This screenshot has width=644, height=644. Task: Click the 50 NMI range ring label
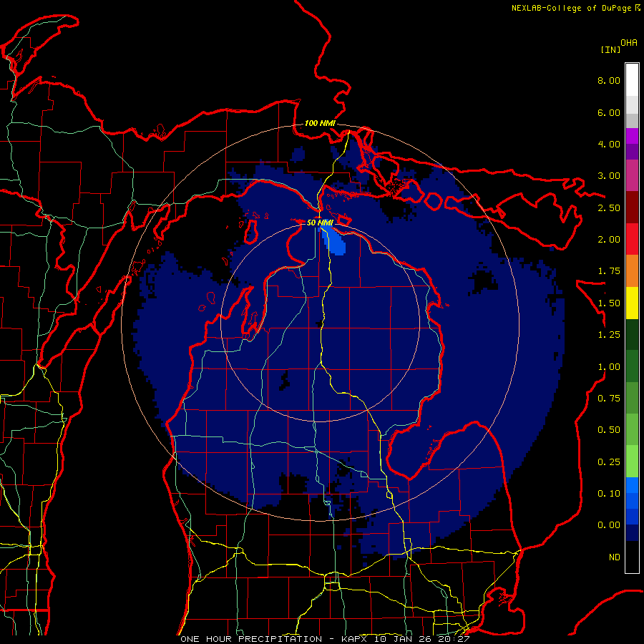(x=320, y=223)
